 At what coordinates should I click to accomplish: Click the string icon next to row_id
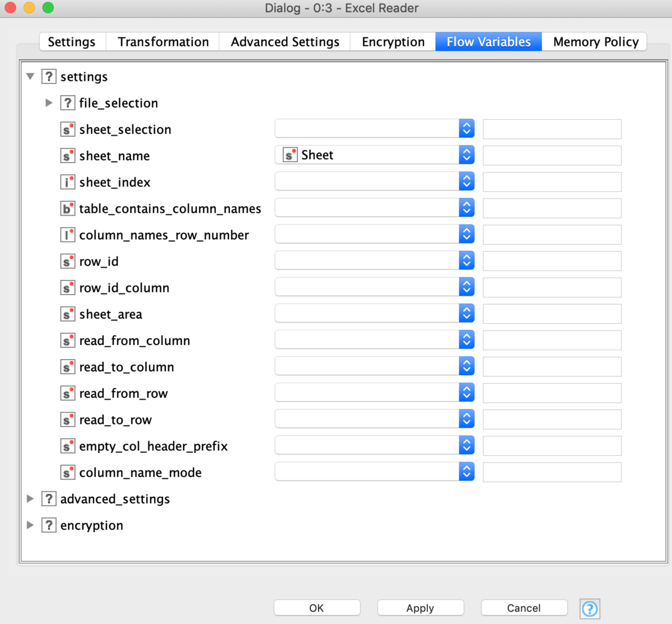[68, 261]
